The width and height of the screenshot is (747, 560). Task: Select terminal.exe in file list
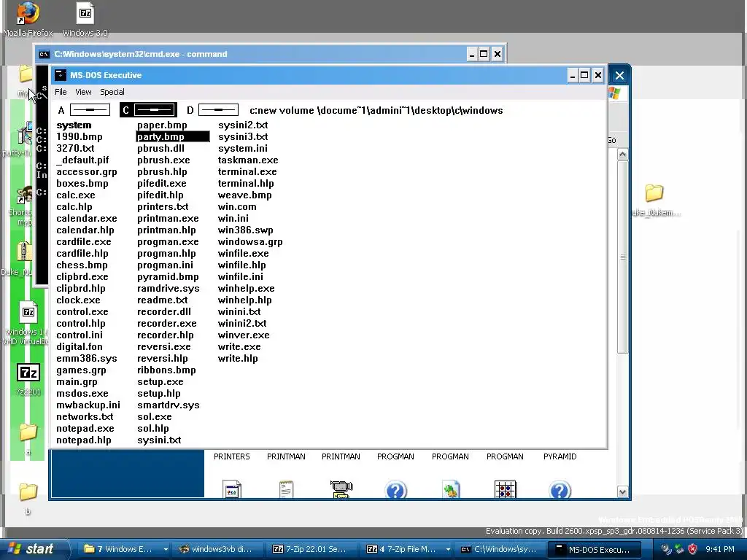247,172
